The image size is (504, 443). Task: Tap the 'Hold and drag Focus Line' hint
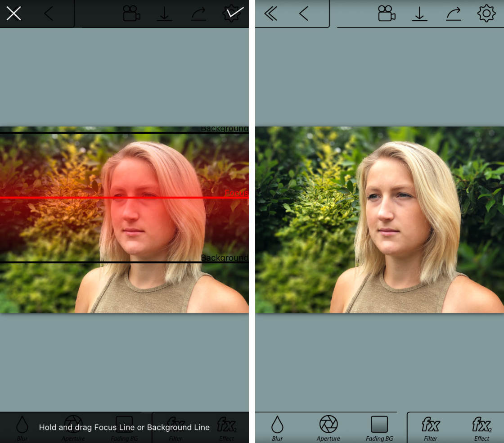pyautogui.click(x=124, y=427)
